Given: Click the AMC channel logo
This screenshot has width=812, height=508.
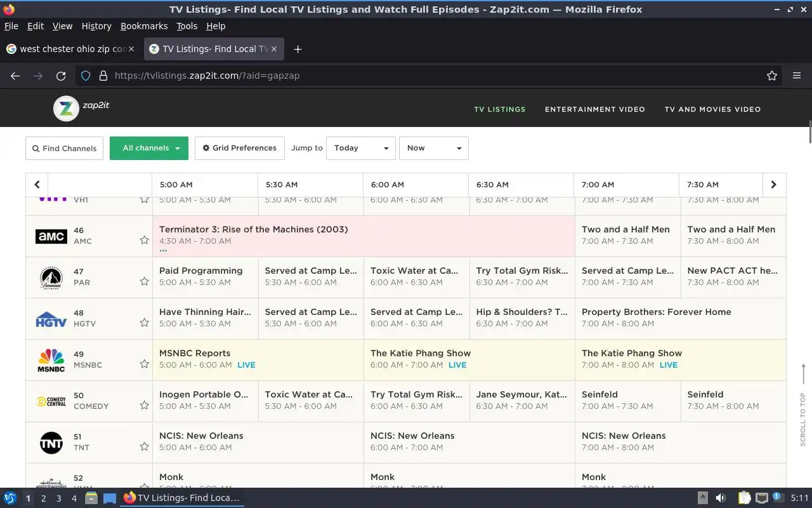Looking at the screenshot, I should (51, 236).
